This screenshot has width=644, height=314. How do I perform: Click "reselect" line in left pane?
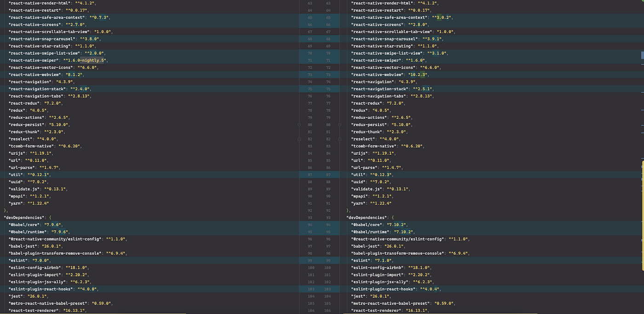coord(33,139)
